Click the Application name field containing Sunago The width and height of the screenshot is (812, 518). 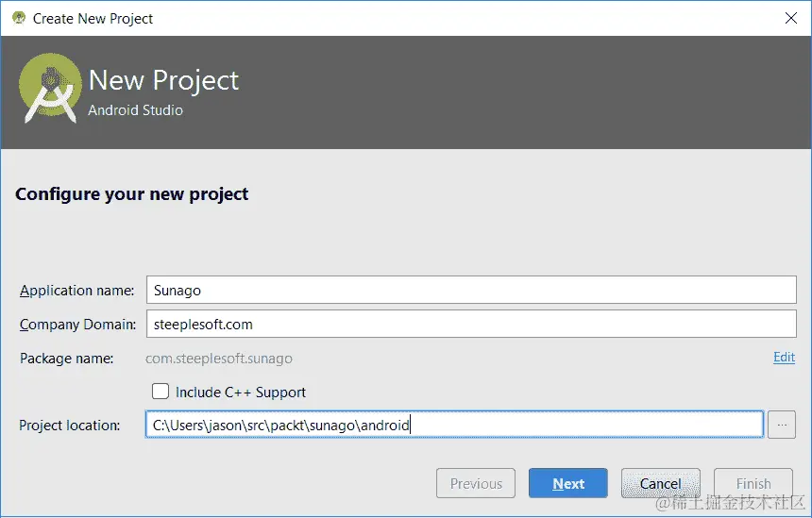tap(471, 290)
